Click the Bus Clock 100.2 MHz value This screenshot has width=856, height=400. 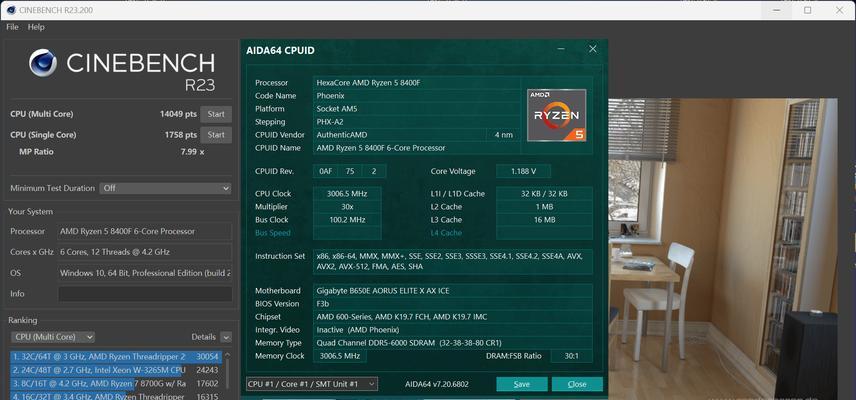click(347, 220)
